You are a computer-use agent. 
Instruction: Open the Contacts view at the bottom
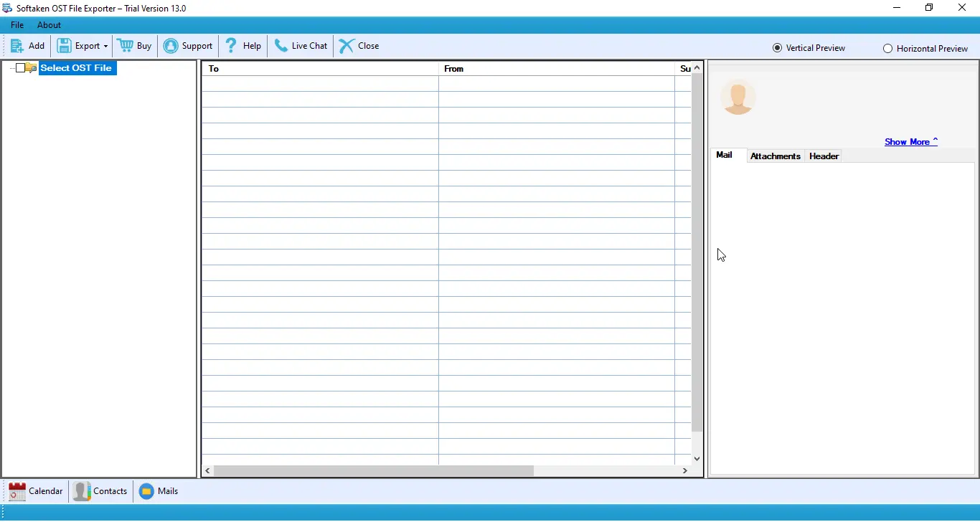pos(100,491)
